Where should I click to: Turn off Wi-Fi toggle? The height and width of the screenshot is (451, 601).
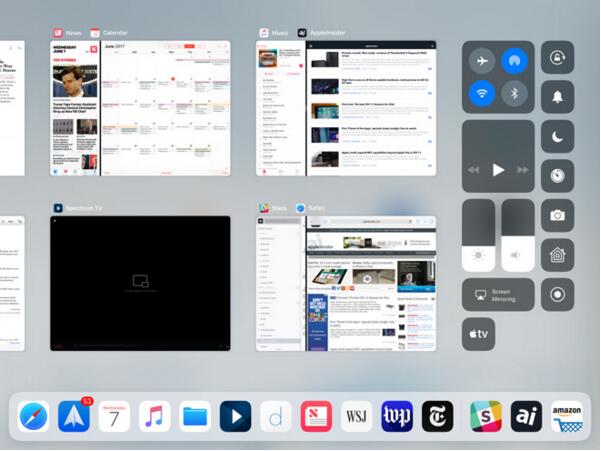[x=482, y=95]
